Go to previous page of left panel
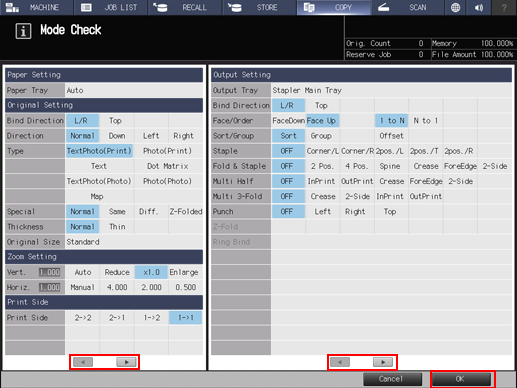This screenshot has width=517, height=388. point(83,362)
